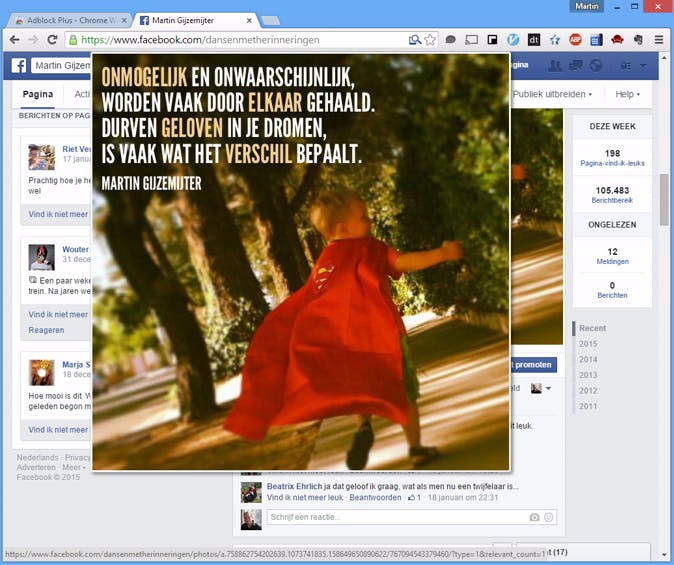Click the like thumbs-up icon on Beatrix's comment
This screenshot has height=565, width=674.
411,497
